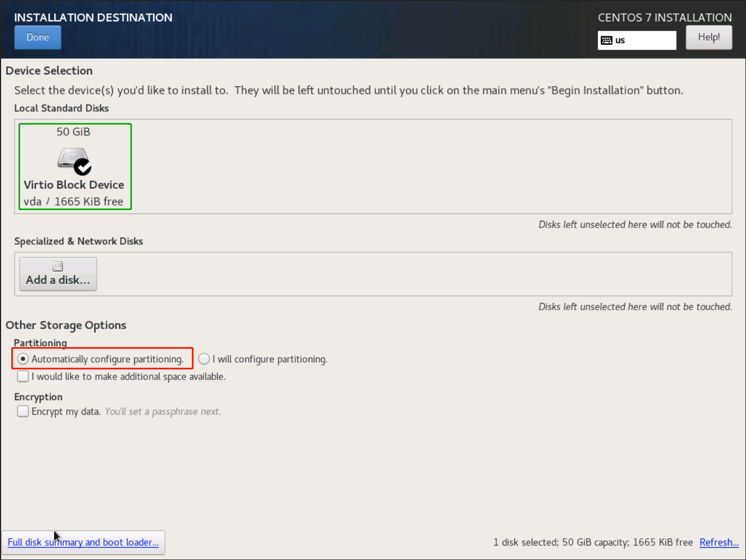Click the small disk icon above Add a disk
The height and width of the screenshot is (560, 746).
click(58, 267)
